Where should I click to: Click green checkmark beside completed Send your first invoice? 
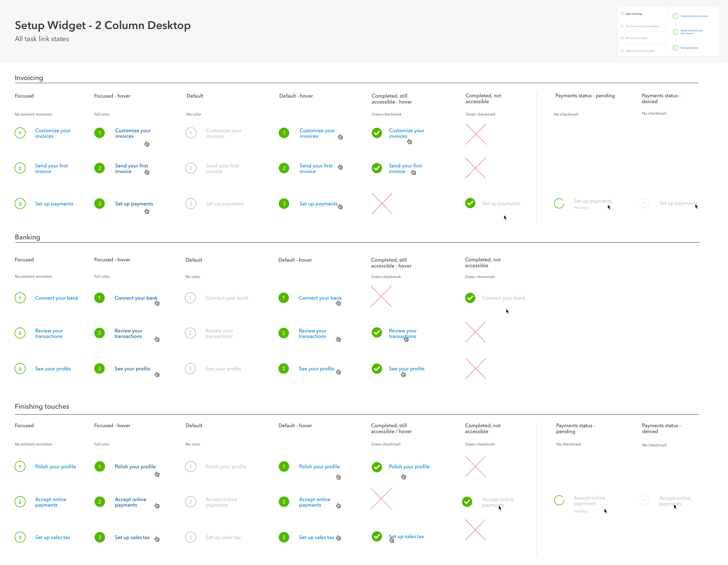[377, 168]
